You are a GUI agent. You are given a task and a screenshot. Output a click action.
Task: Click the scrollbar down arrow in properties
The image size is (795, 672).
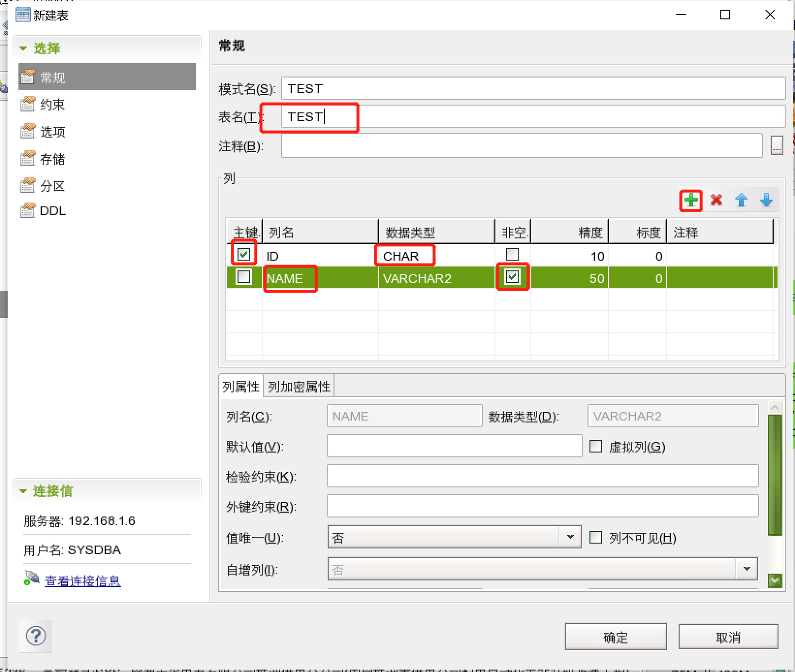pyautogui.click(x=775, y=580)
